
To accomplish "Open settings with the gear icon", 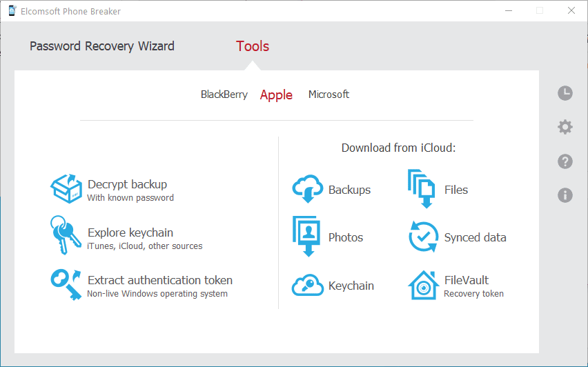I will tap(565, 127).
